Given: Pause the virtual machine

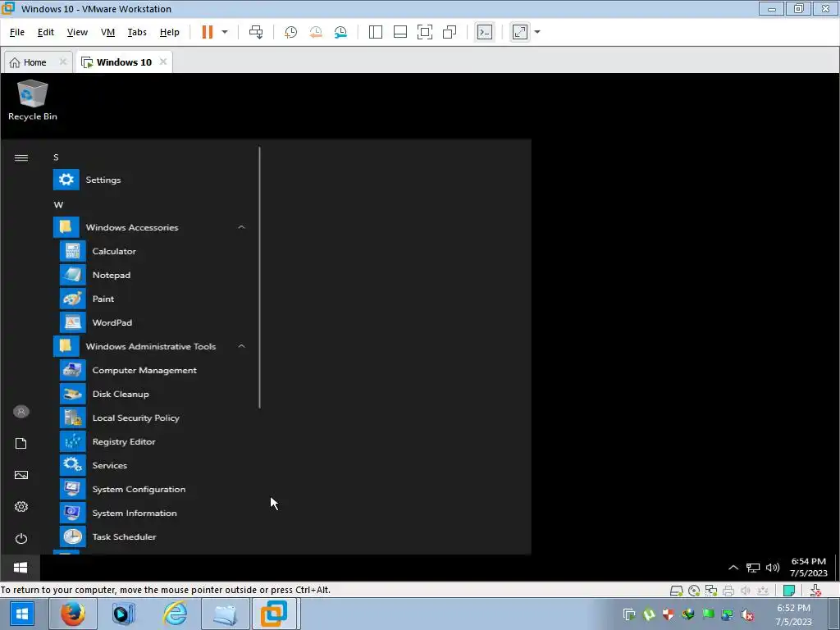Looking at the screenshot, I should 208,32.
